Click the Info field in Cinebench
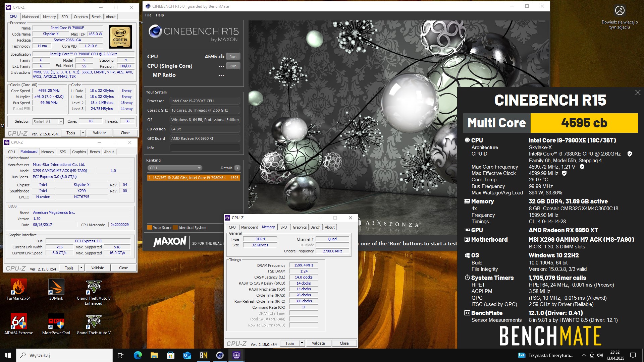 click(x=205, y=148)
